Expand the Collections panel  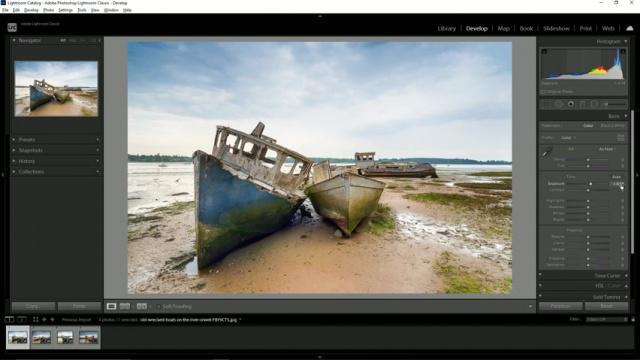pos(14,172)
